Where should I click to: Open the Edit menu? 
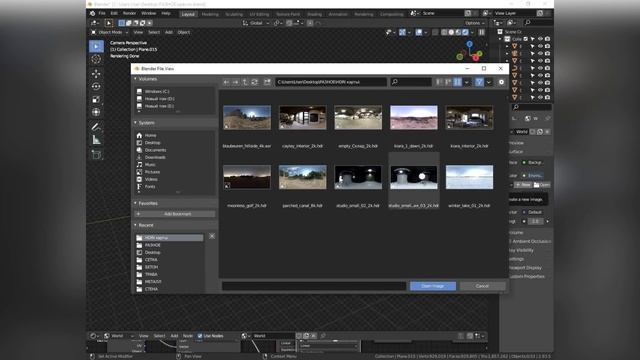click(x=114, y=13)
